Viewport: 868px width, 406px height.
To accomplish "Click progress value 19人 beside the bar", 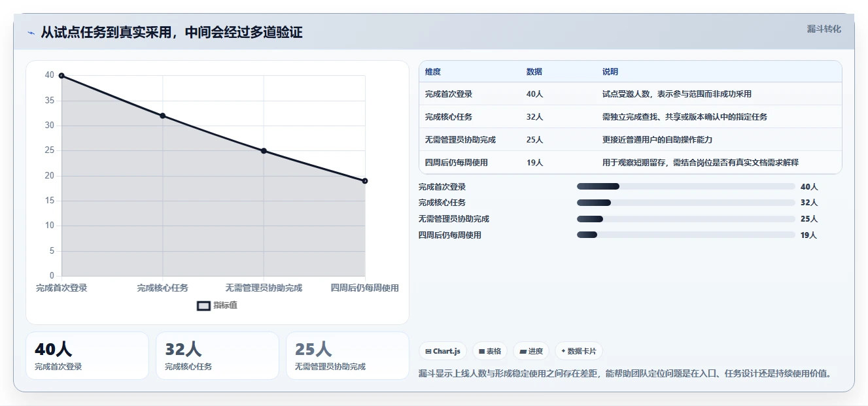I will coord(809,235).
